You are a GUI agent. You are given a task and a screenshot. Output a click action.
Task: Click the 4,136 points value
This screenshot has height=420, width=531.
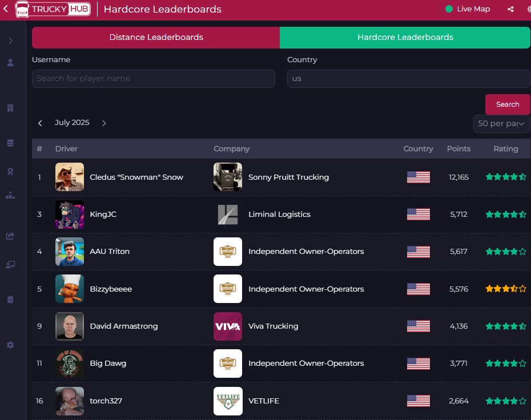coord(458,326)
